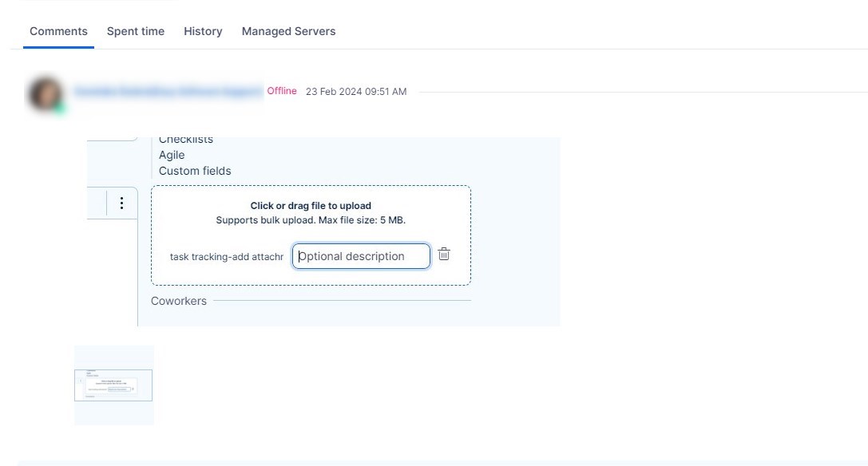The height and width of the screenshot is (466, 868).
Task: Select the Agile entry in the list
Action: (172, 155)
